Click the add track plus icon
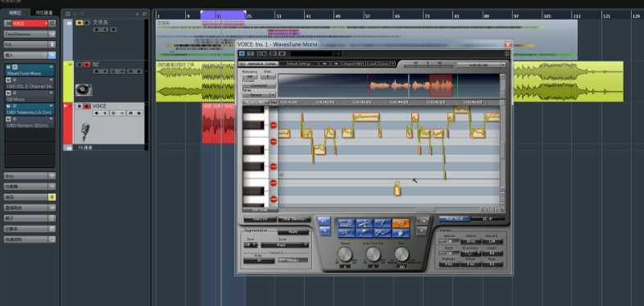This screenshot has width=644, height=306. click(x=137, y=14)
